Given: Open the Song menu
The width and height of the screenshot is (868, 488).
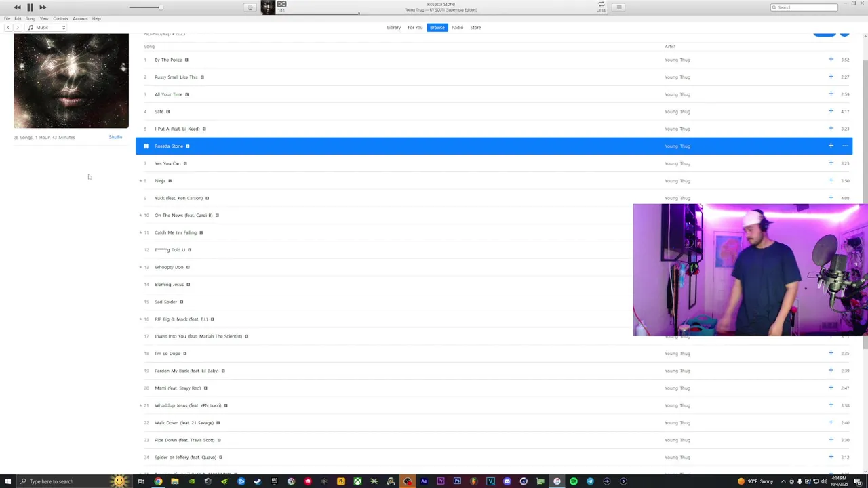Looking at the screenshot, I should pyautogui.click(x=31, y=18).
